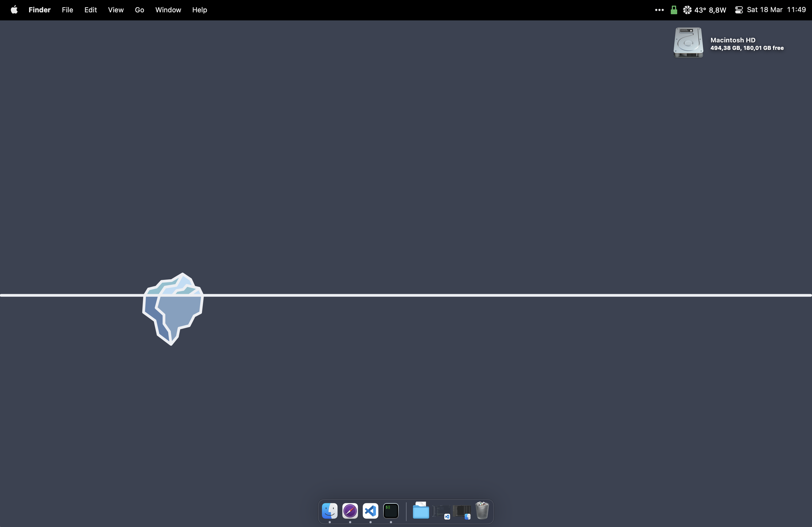Open the Trash in the Dock

(482, 511)
